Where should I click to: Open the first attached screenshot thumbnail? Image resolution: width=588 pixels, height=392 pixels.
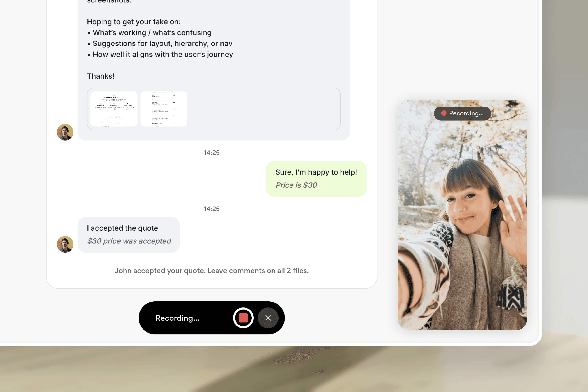pos(114,109)
